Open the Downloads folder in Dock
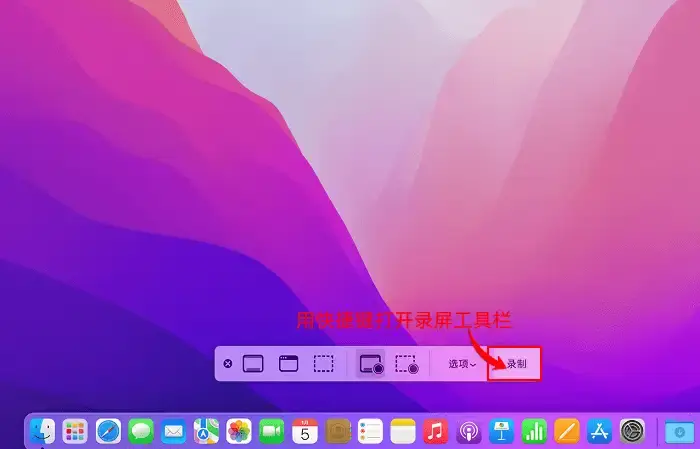This screenshot has width=700, height=449. 679,432
